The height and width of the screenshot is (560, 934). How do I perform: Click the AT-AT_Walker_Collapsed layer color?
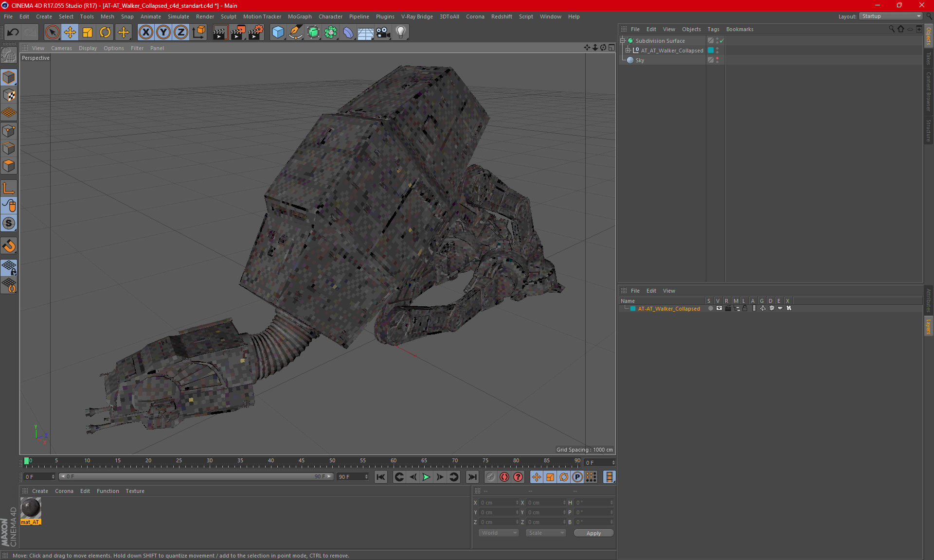coord(633,309)
